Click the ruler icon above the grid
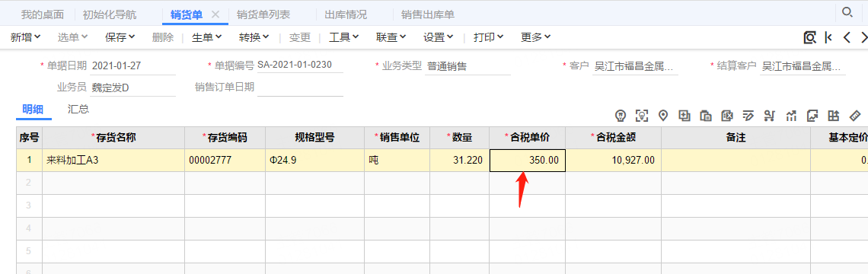 point(855,116)
